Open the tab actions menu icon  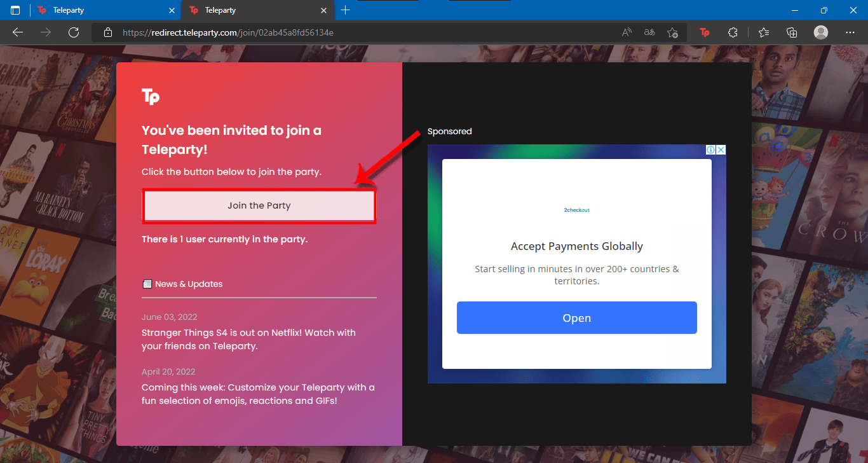click(x=15, y=10)
